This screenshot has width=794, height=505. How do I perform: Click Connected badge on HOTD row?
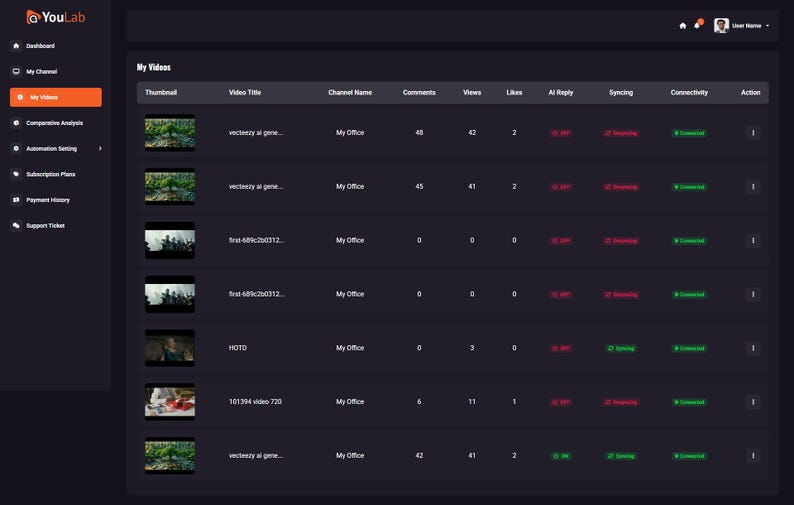tap(689, 348)
